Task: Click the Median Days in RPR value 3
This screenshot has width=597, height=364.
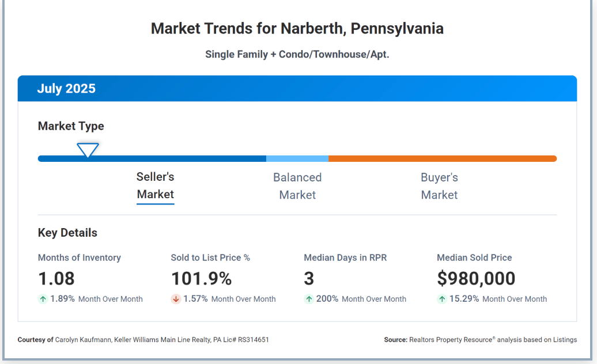Action: [309, 279]
